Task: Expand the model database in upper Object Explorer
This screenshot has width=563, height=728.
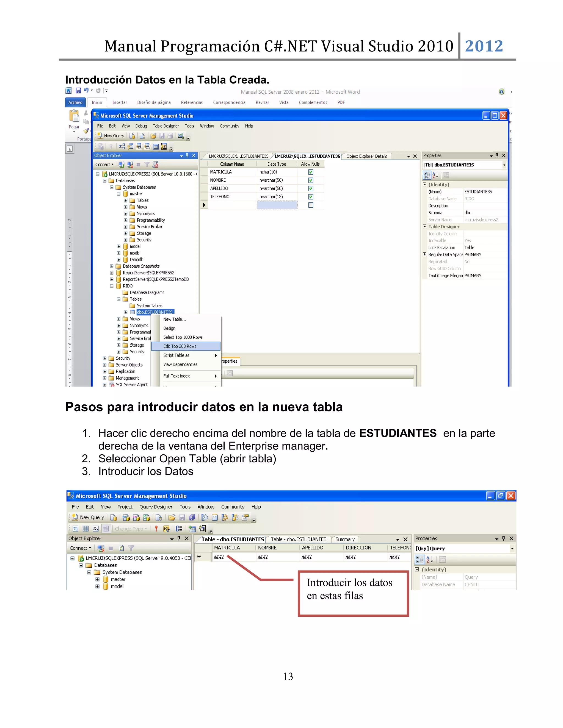Action: [119, 246]
